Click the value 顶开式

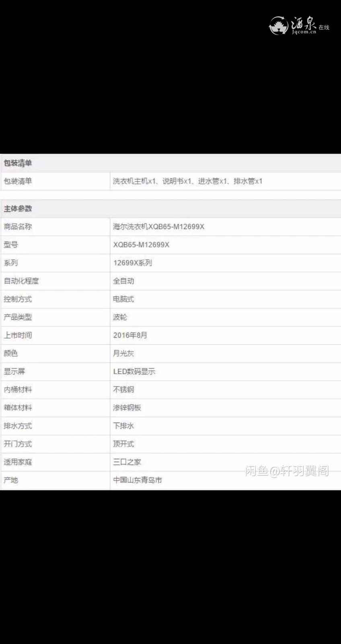tap(123, 444)
